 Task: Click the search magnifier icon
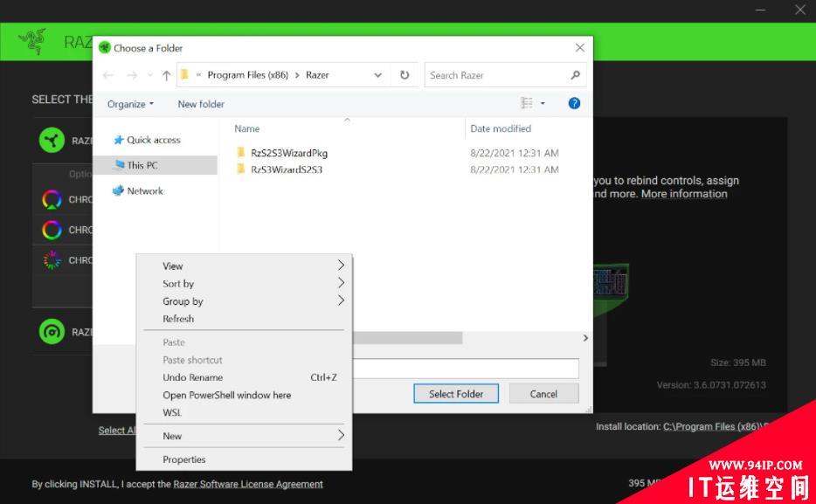point(575,75)
